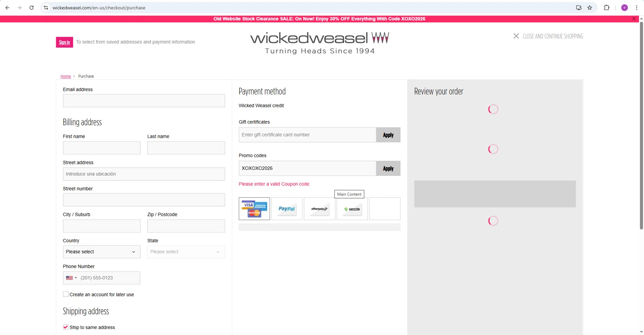Choose Sezzle payment option
Screen dimensions: 644x335
pos(352,208)
